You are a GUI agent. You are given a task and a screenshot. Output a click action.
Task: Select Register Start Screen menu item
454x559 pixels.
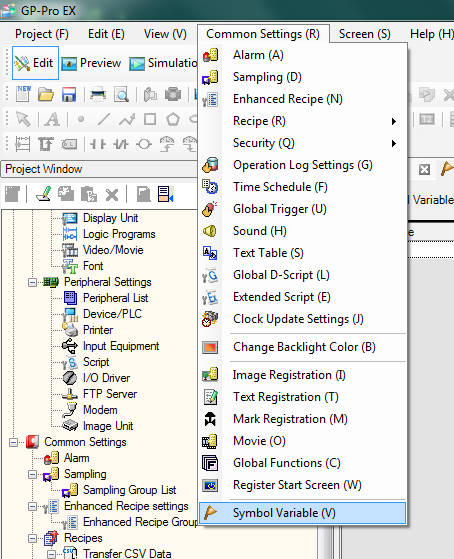pos(302,485)
